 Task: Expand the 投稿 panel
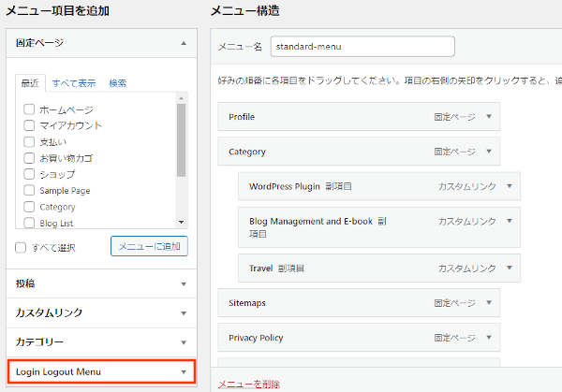[x=101, y=283]
